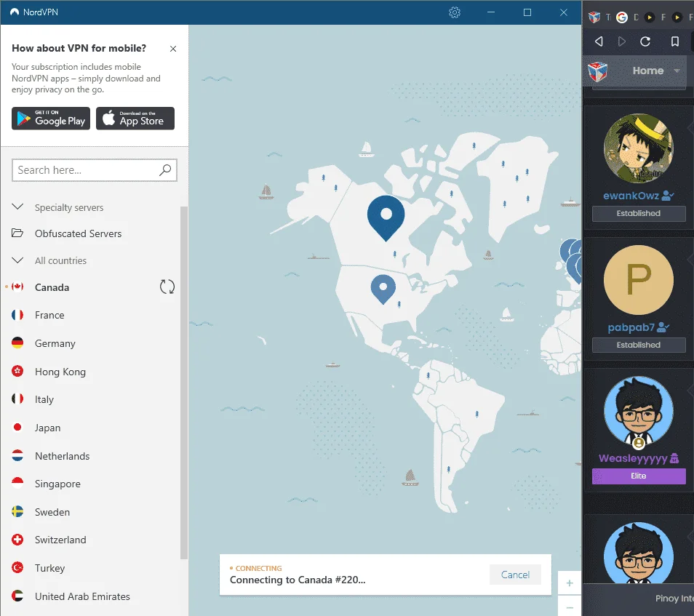
Task: Focus the Search here input field
Action: point(95,170)
